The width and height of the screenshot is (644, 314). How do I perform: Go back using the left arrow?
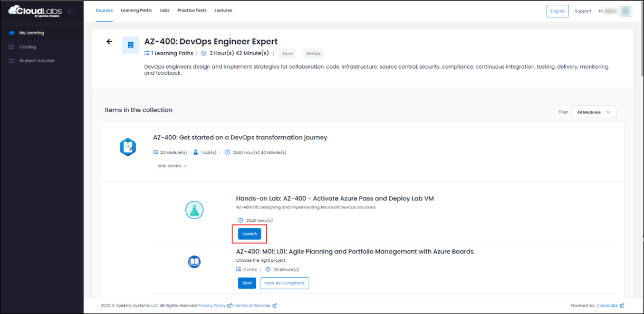click(109, 42)
